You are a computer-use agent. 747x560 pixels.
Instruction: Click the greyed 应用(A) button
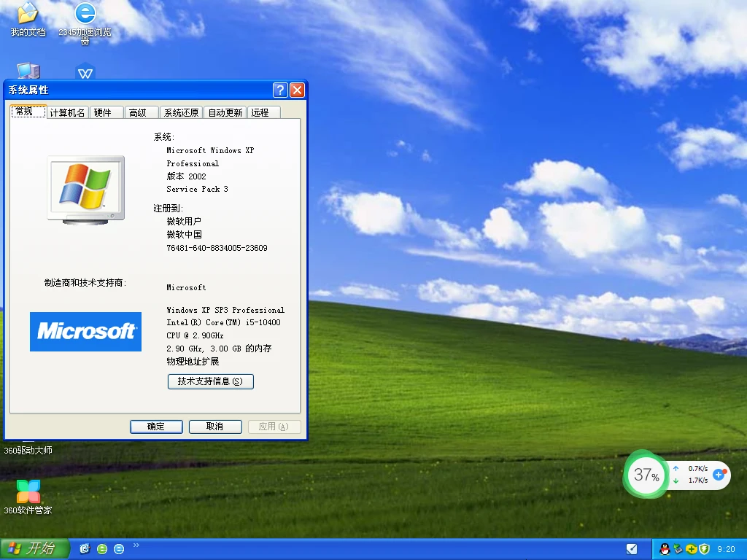click(274, 427)
